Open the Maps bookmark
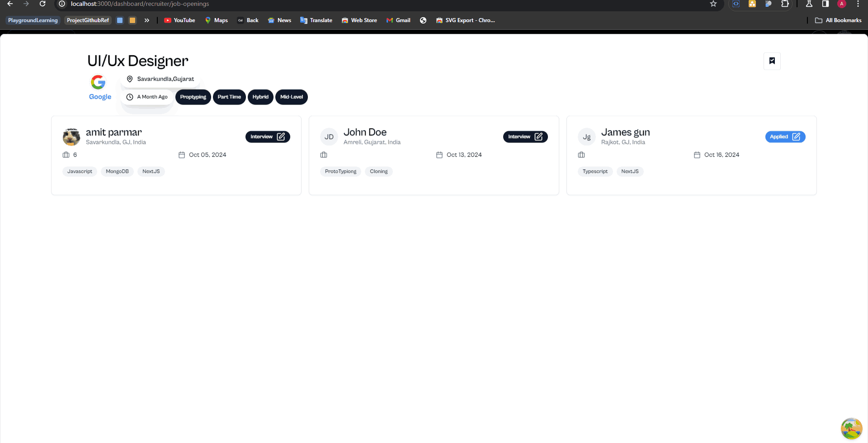The height and width of the screenshot is (443, 868). (217, 20)
